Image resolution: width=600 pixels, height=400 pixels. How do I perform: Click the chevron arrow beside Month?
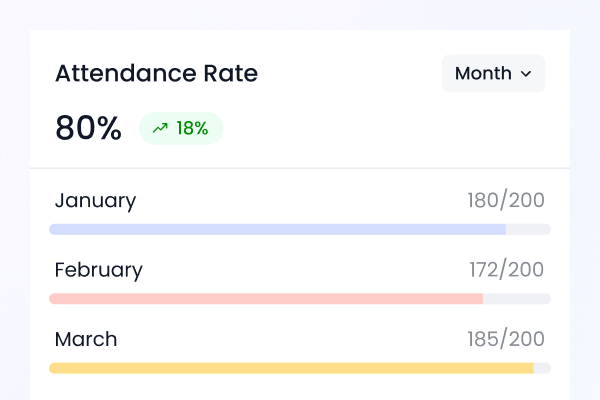pyautogui.click(x=526, y=74)
